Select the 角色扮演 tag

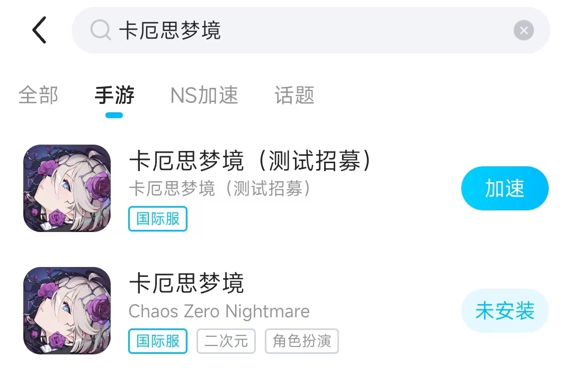[301, 341]
